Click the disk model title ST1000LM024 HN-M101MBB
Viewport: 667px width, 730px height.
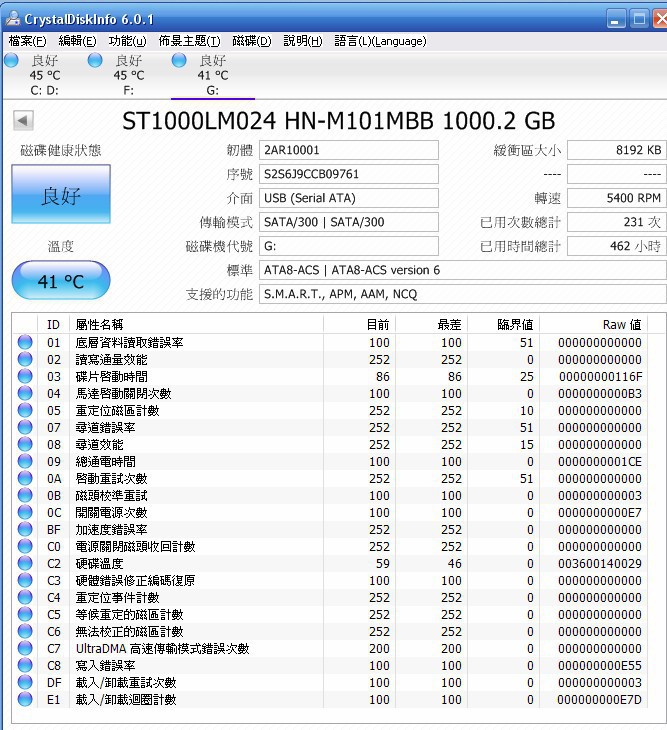pos(278,121)
